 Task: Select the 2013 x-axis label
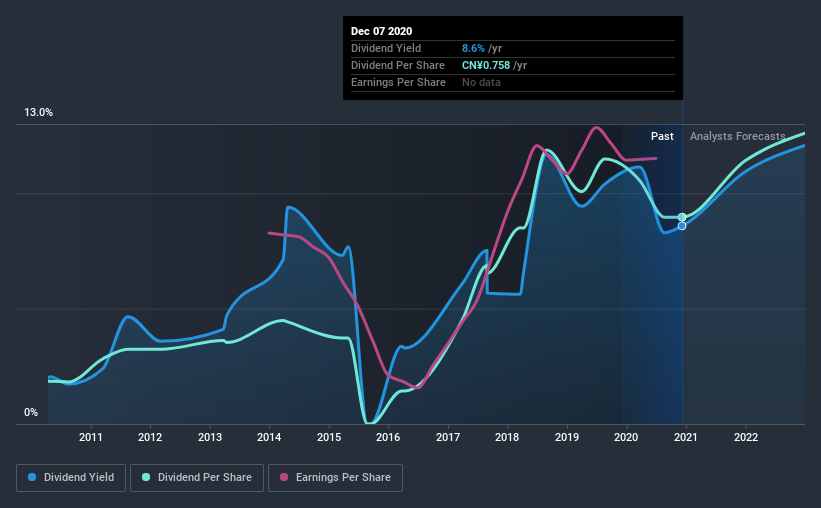pos(210,437)
